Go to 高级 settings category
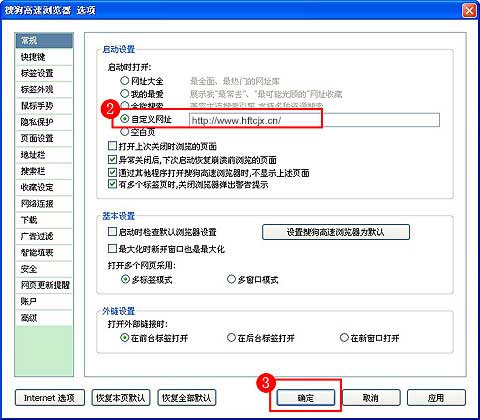This screenshot has width=480, height=420. click(x=44, y=318)
